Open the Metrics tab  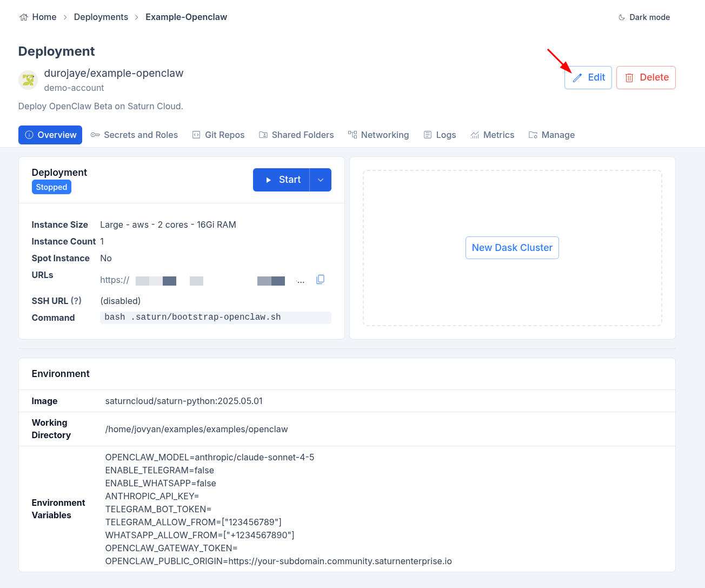(x=493, y=135)
